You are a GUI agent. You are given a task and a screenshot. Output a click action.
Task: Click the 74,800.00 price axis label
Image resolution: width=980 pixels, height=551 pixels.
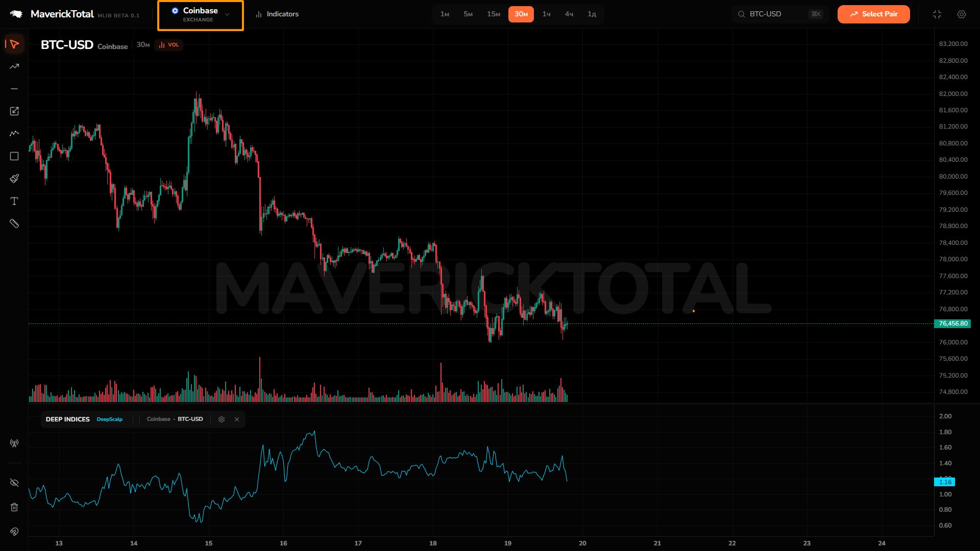click(953, 392)
